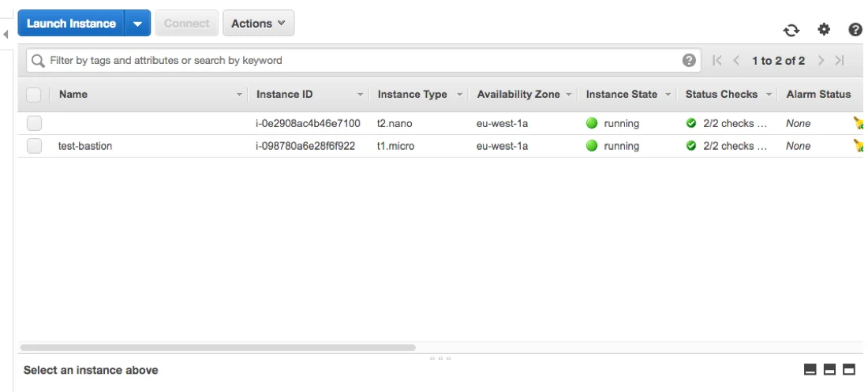The width and height of the screenshot is (868, 392).
Task: Click the pane divider handle with three dots
Action: [x=440, y=358]
